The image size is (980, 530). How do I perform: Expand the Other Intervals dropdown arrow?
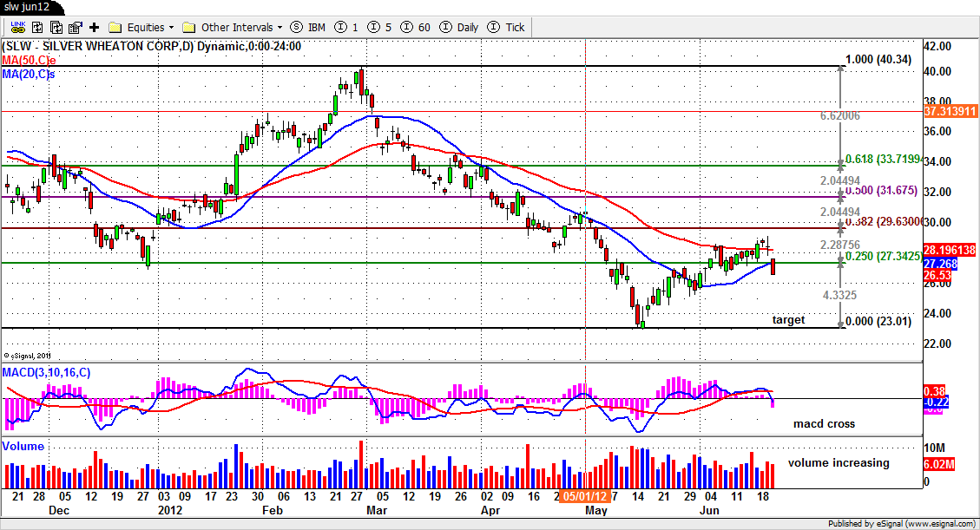tap(280, 28)
